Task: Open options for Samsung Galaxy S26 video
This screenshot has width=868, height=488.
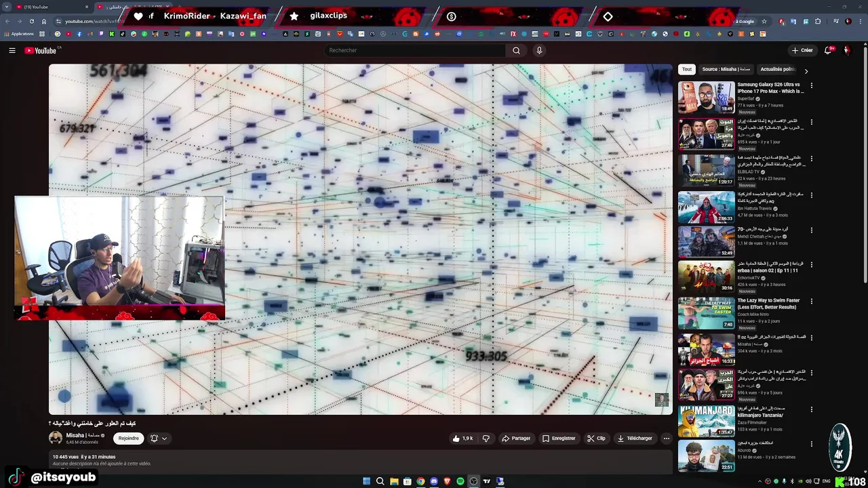Action: click(x=811, y=85)
